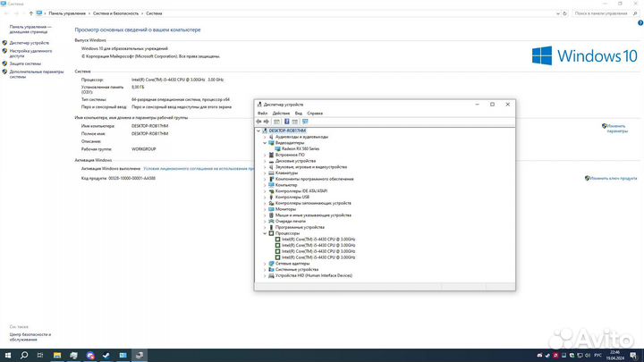Expand the Сетевые адаптеры category
Image resolution: width=644 pixels, height=362 pixels.
pos(265,264)
